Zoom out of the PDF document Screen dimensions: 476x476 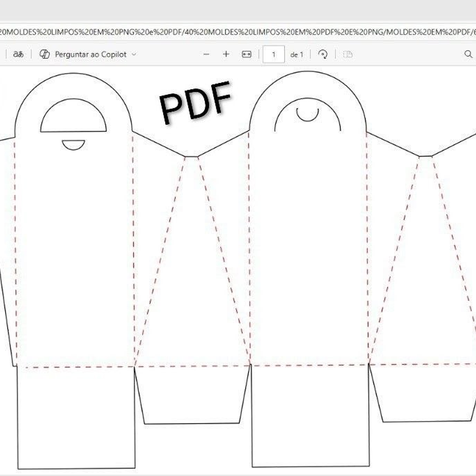(x=207, y=54)
